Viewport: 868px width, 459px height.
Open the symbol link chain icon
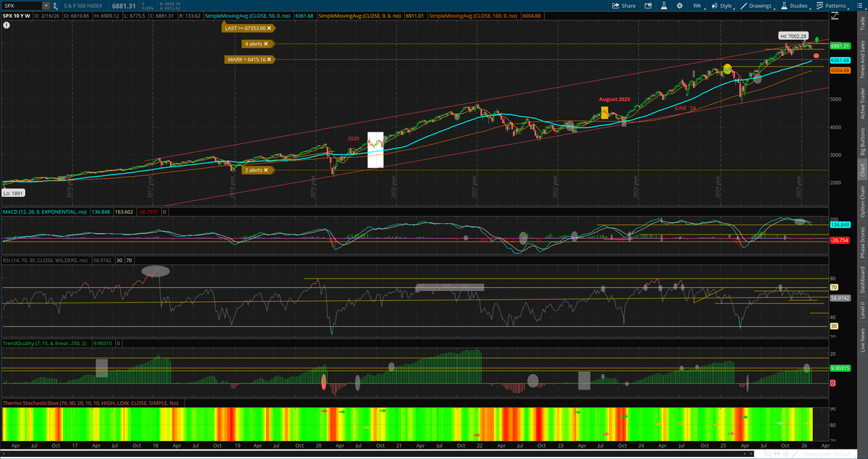click(x=56, y=6)
